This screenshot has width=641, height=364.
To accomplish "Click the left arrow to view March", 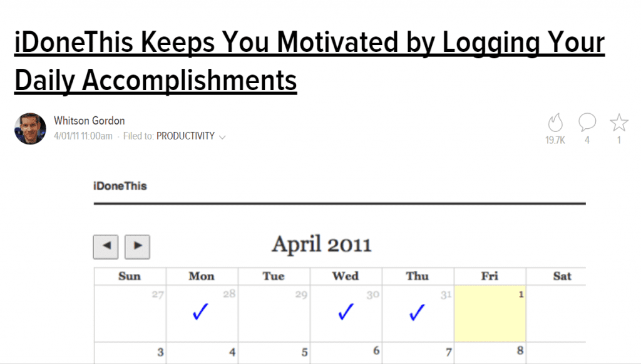I will click(105, 246).
